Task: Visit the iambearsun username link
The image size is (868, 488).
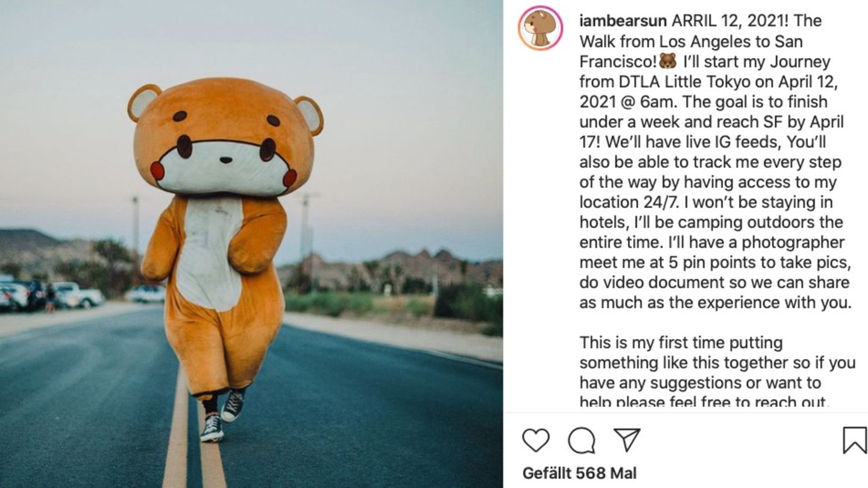Action: 623,21
